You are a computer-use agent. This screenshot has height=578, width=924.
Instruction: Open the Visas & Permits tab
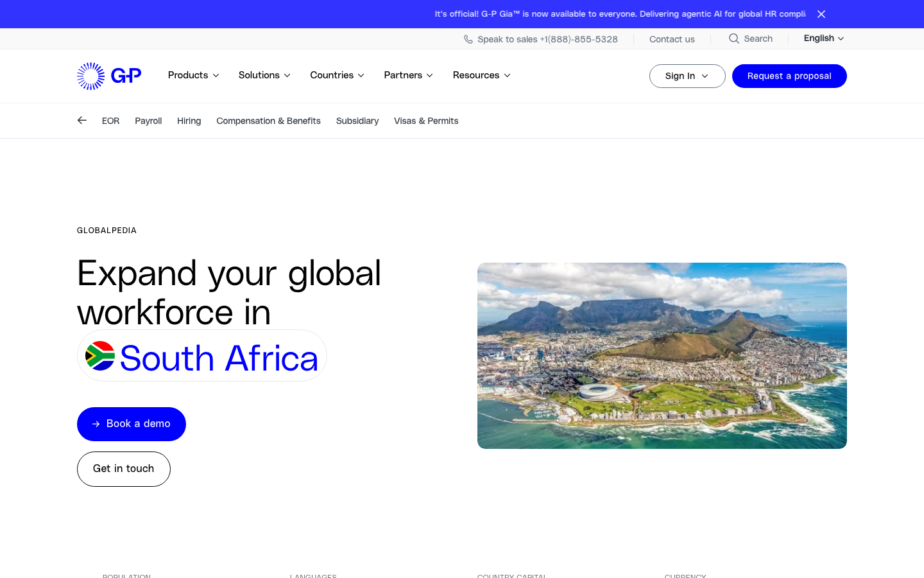tap(426, 121)
